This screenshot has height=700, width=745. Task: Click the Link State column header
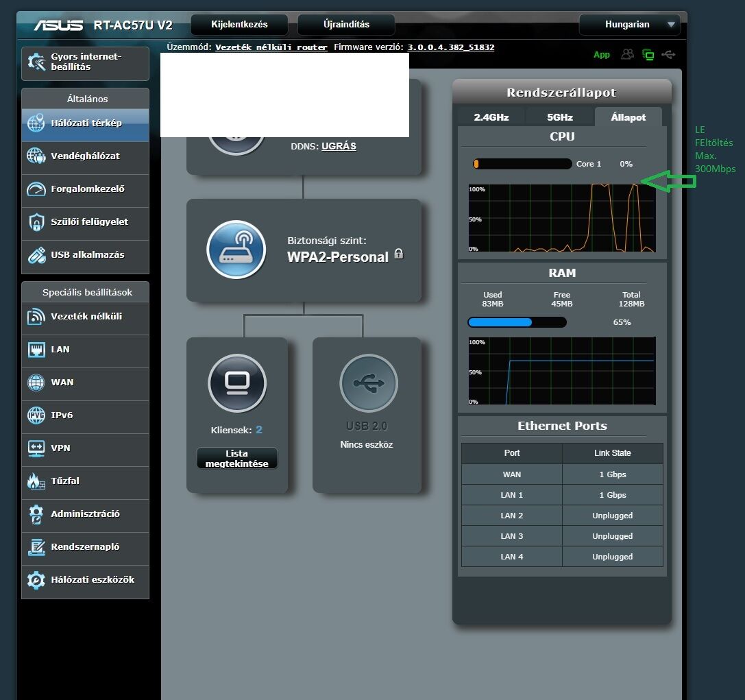point(613,453)
